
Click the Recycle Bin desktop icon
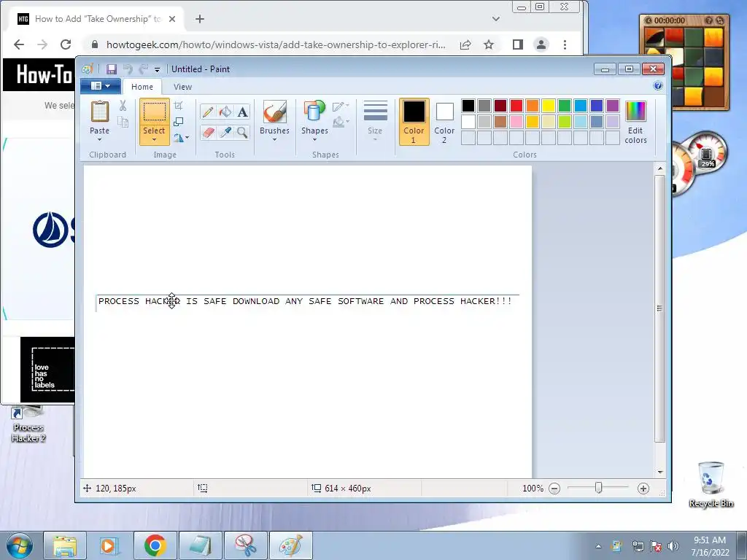[x=711, y=484]
